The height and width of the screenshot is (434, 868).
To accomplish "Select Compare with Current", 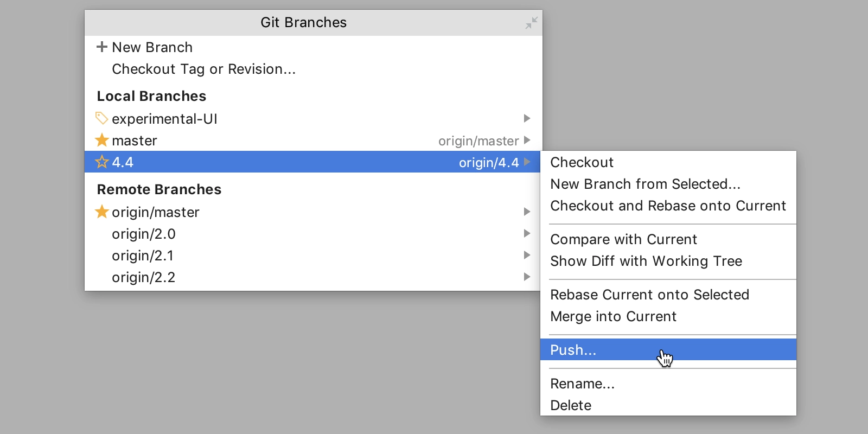I will tap(668, 239).
